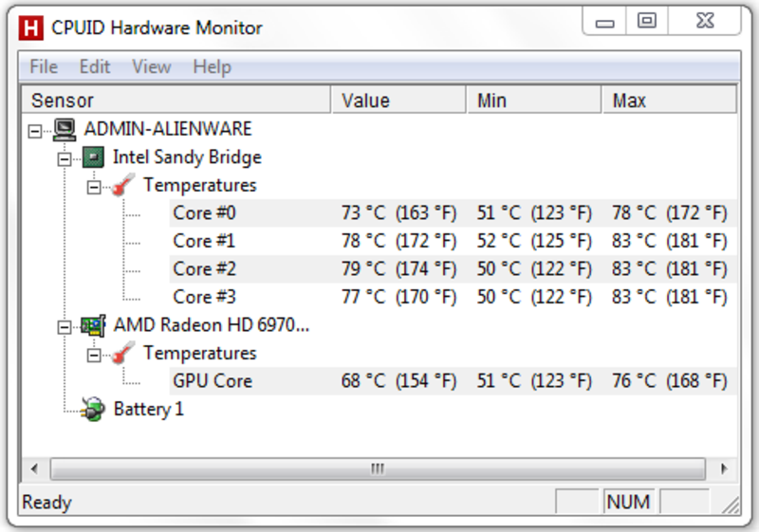Click the Intel Sandy Bridge CPU chip icon

94,157
